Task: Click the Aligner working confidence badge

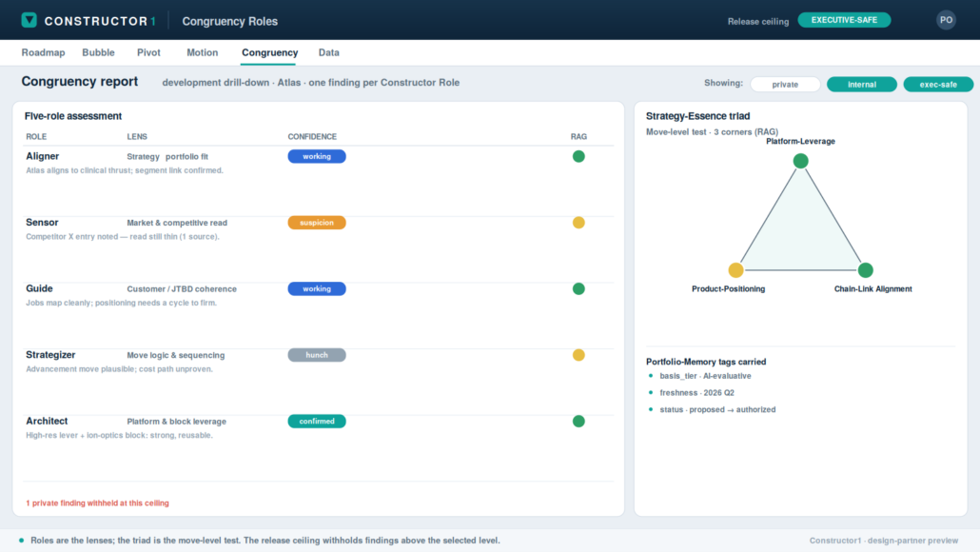Action: coord(317,156)
